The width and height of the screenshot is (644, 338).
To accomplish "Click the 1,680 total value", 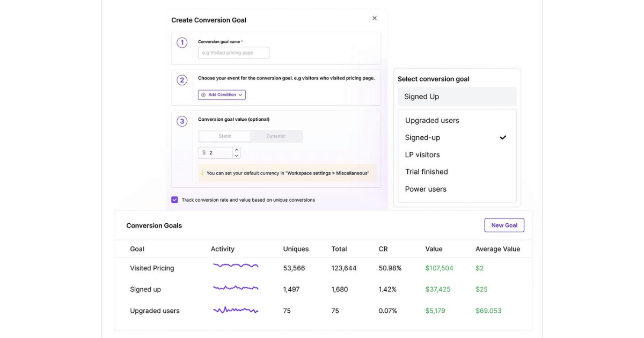I will pos(340,289).
